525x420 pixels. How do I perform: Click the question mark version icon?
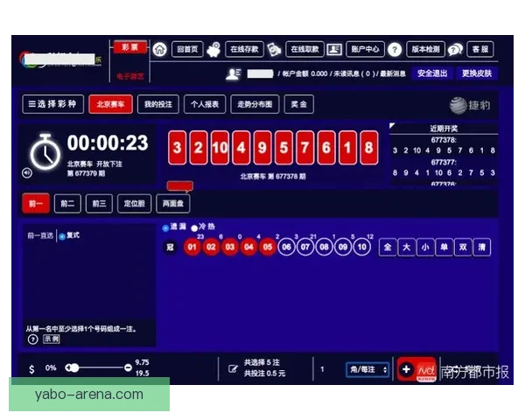(x=395, y=50)
